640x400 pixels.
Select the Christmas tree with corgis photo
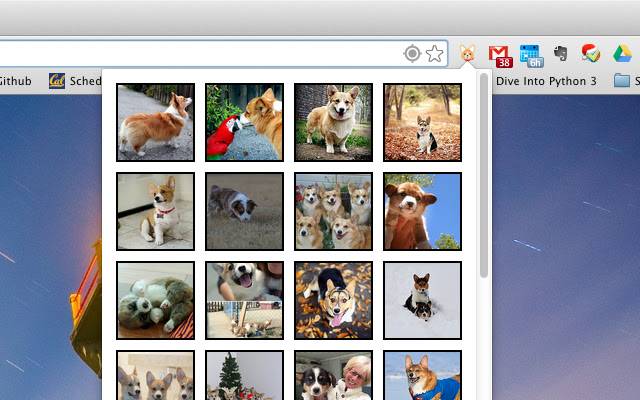(244, 375)
